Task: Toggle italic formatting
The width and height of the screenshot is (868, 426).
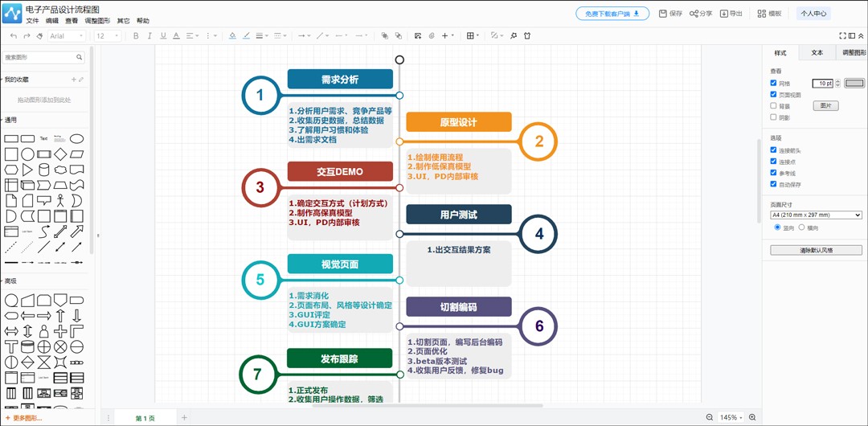Action: (149, 36)
